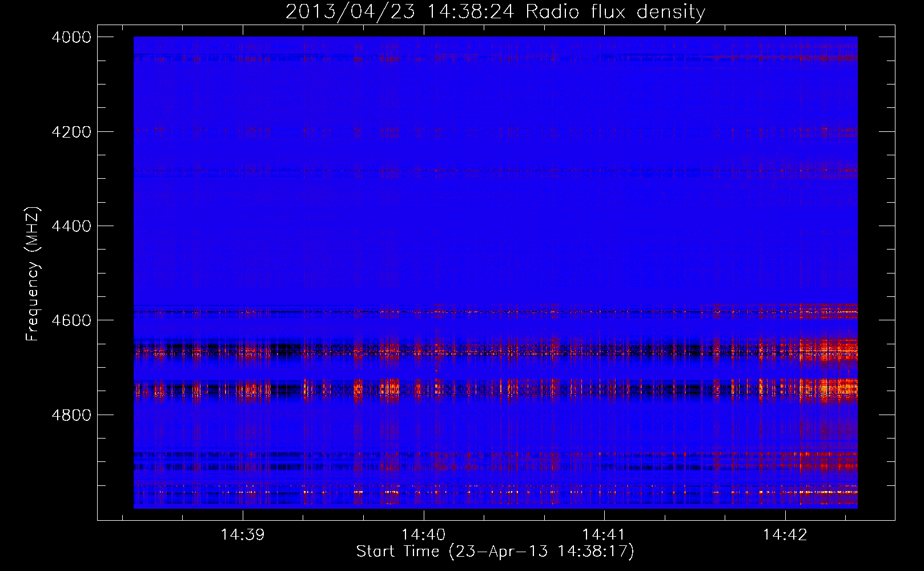Select the 4000 frequency tick label
The width and height of the screenshot is (924, 571).
point(71,37)
